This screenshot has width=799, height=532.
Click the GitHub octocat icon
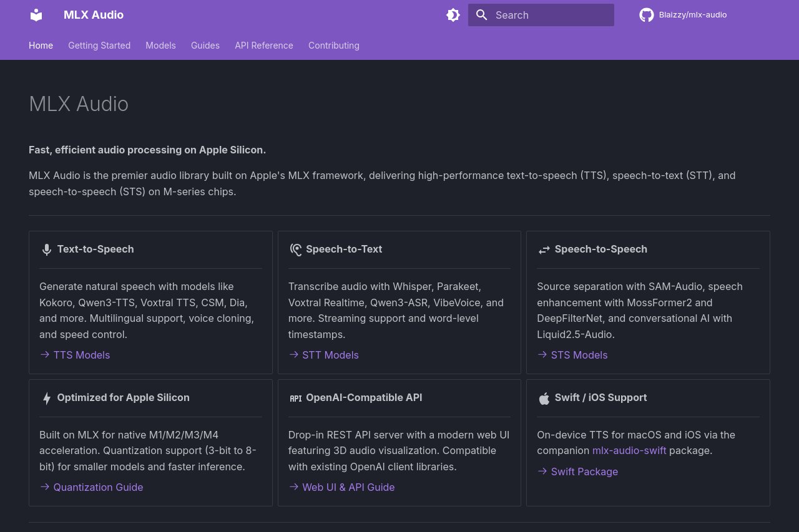pos(646,15)
